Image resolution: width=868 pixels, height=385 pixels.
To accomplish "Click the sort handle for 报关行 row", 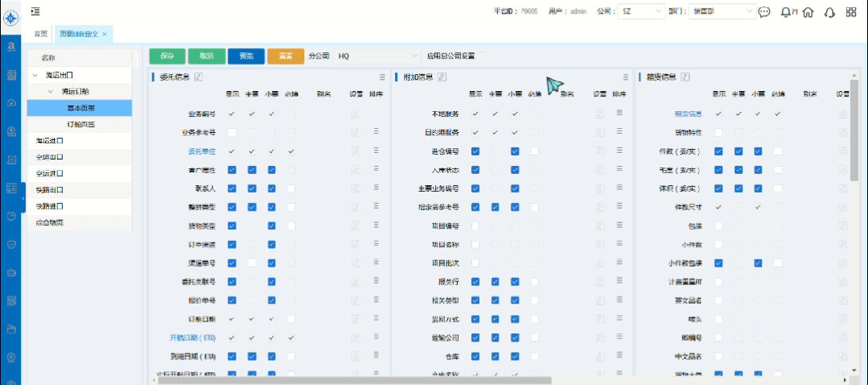I will point(619,281).
